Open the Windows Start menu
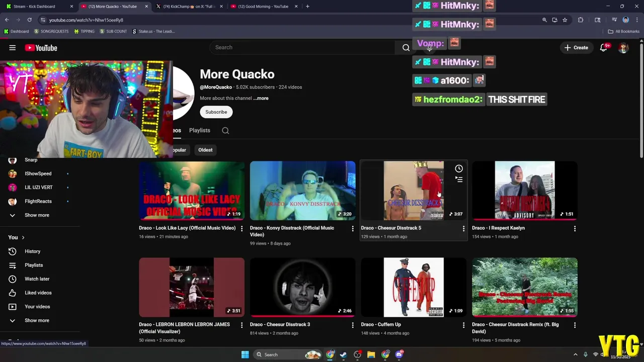This screenshot has width=644, height=362. [245, 354]
